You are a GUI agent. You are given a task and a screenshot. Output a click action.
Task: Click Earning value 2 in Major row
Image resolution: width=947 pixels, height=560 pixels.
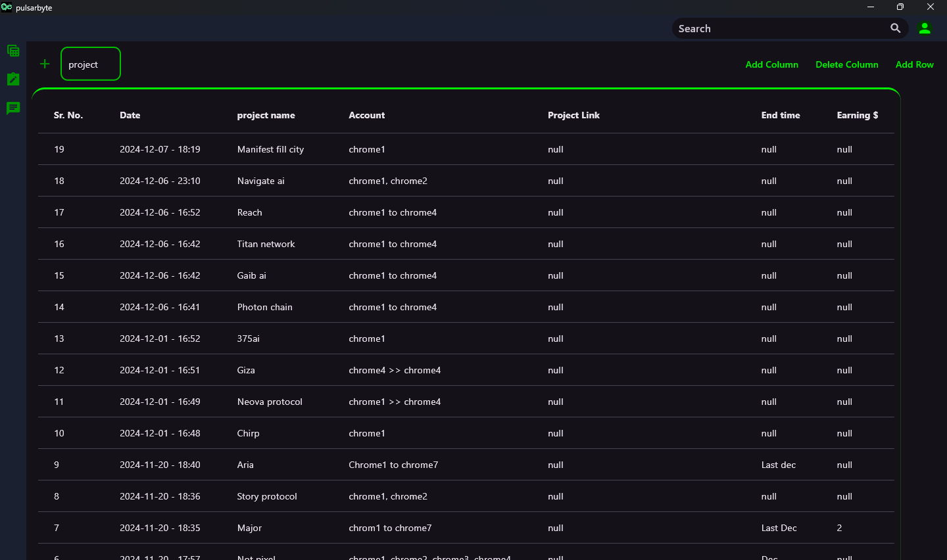click(x=839, y=528)
